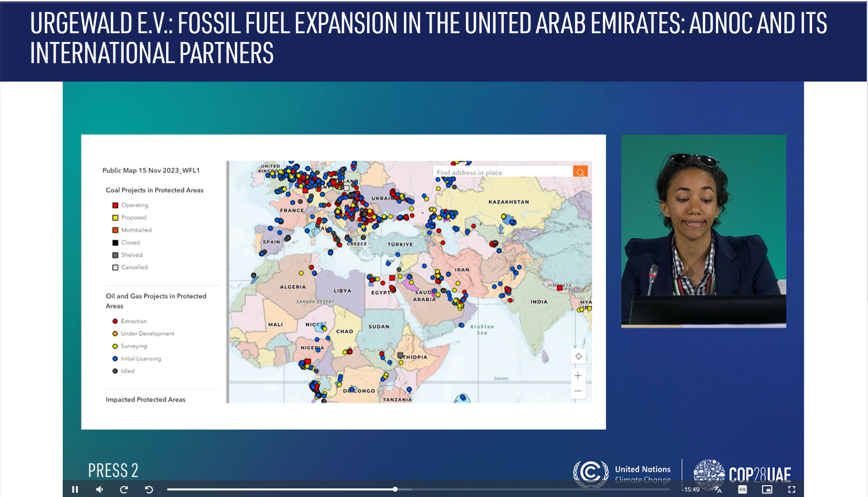Click the United Nations Climate Change logo
The image size is (868, 497).
622,474
